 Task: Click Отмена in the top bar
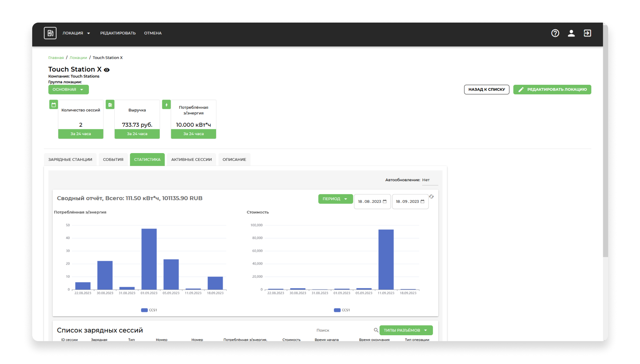[x=153, y=33]
